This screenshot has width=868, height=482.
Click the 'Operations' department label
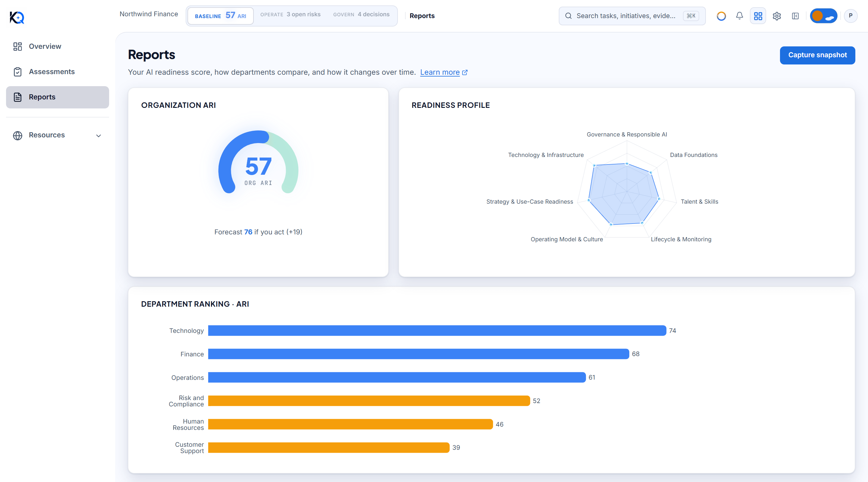(187, 378)
